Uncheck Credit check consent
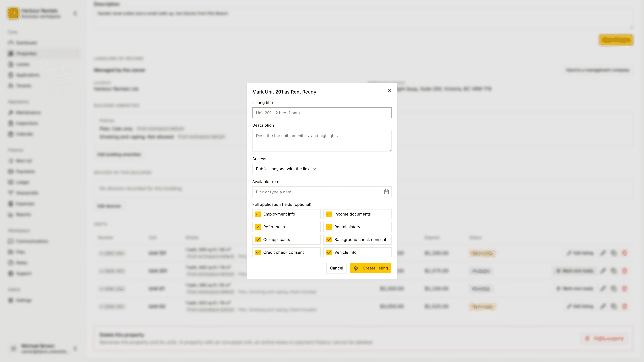 click(x=258, y=252)
